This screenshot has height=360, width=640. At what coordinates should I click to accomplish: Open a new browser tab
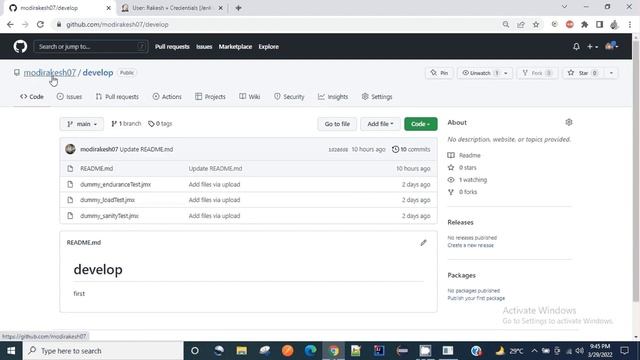click(238, 8)
